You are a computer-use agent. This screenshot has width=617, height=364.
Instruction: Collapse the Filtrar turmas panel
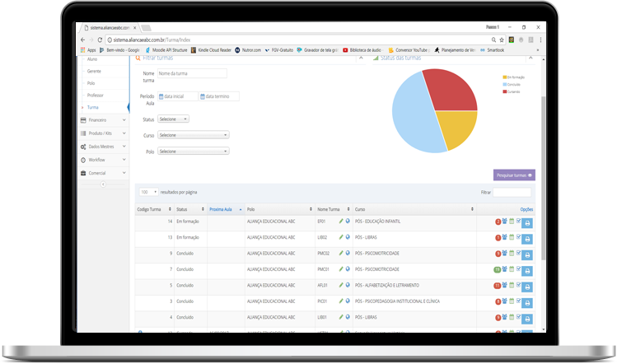[362, 58]
